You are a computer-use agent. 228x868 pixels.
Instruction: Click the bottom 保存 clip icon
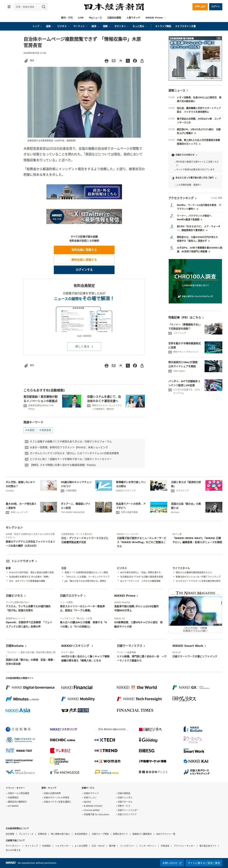[x=26, y=366]
